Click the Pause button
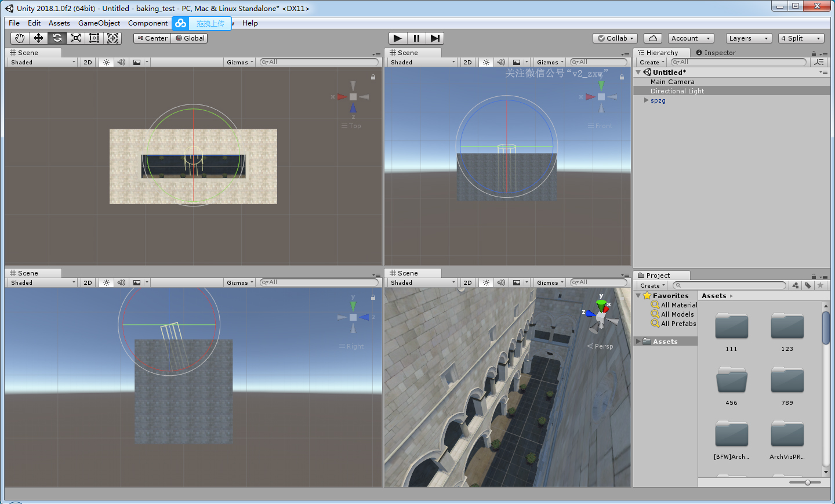This screenshot has height=504, width=835. click(x=416, y=38)
